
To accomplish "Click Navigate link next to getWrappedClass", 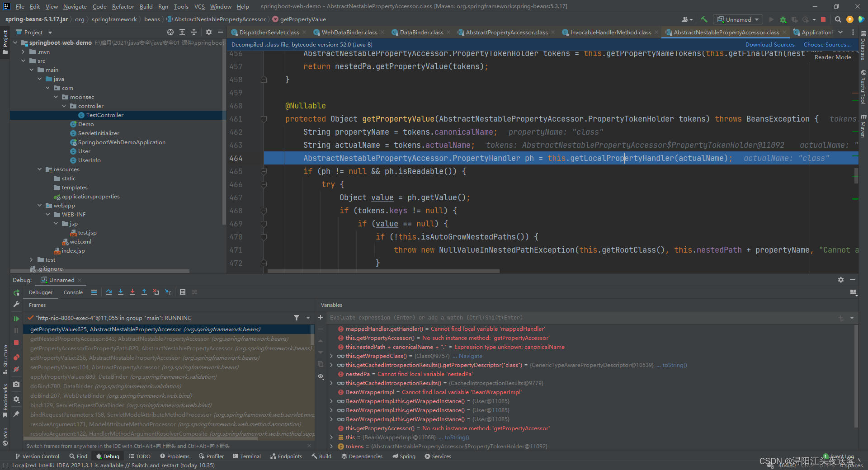I will coord(470,356).
